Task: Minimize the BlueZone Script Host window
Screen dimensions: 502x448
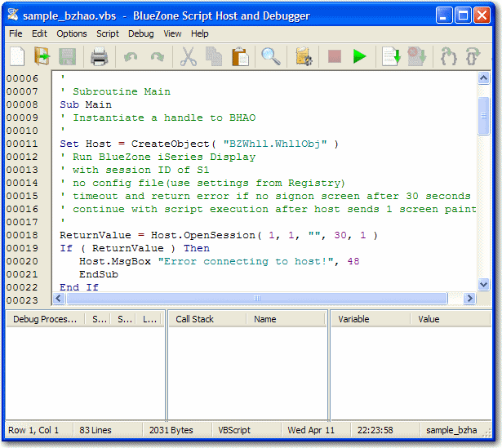Action: [x=444, y=15]
